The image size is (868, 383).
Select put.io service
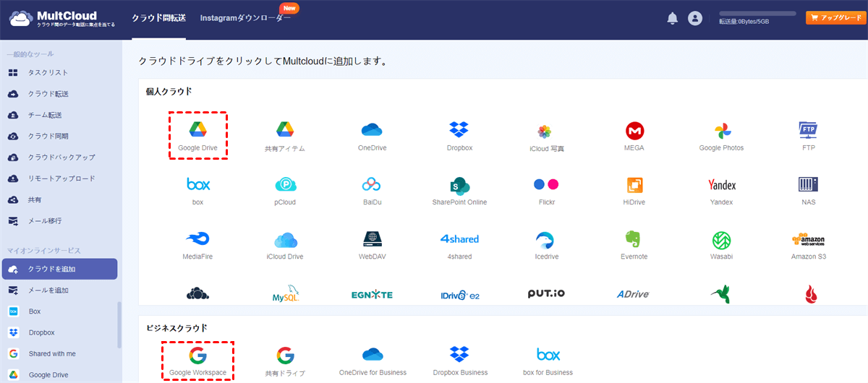[546, 294]
